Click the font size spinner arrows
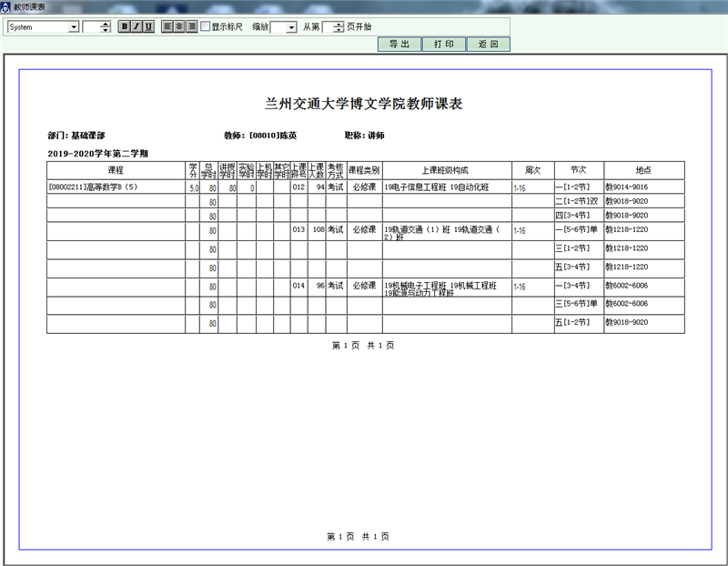The height and width of the screenshot is (566, 728). [x=106, y=27]
